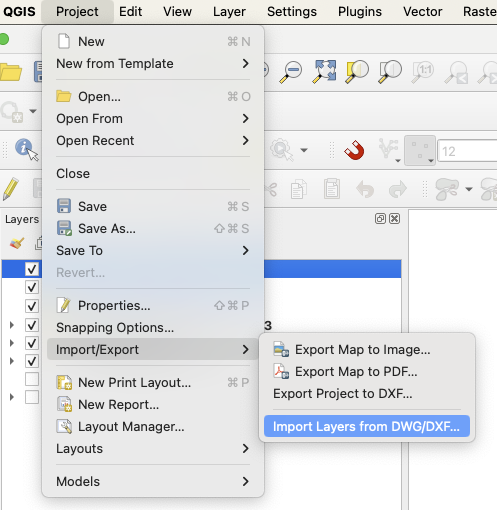The height and width of the screenshot is (510, 497).
Task: Click the Paste Features clipboard icon
Action: click(332, 189)
